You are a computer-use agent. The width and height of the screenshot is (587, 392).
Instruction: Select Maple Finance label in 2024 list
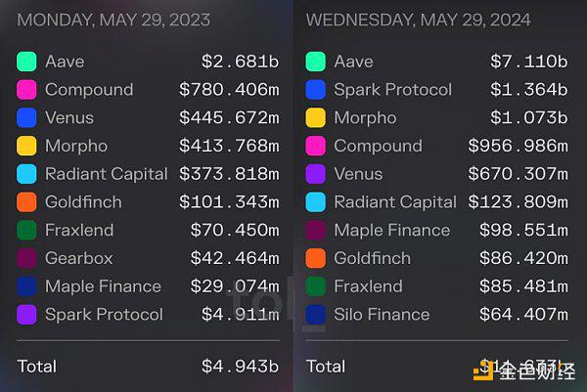[392, 230]
